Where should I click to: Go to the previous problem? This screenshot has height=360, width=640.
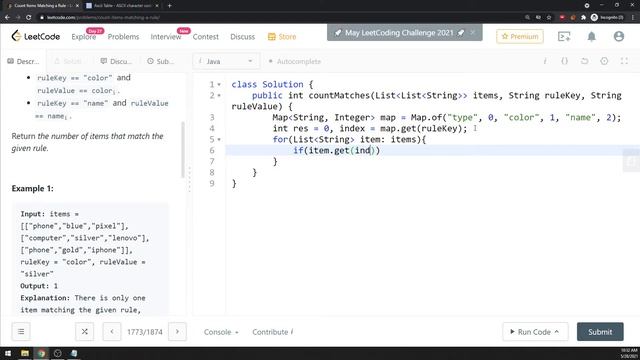[x=112, y=331]
